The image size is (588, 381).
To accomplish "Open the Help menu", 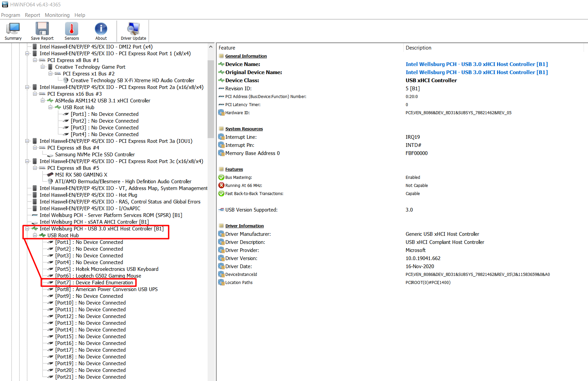I will click(80, 15).
